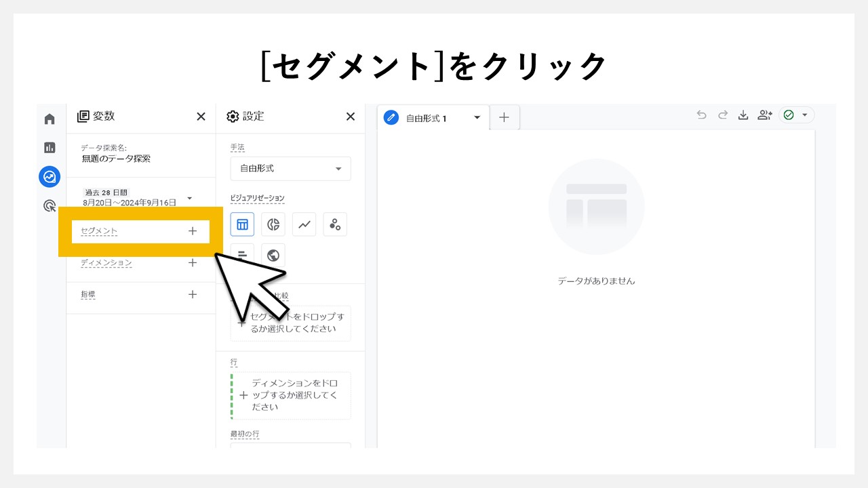Open the export download icon

coord(743,115)
